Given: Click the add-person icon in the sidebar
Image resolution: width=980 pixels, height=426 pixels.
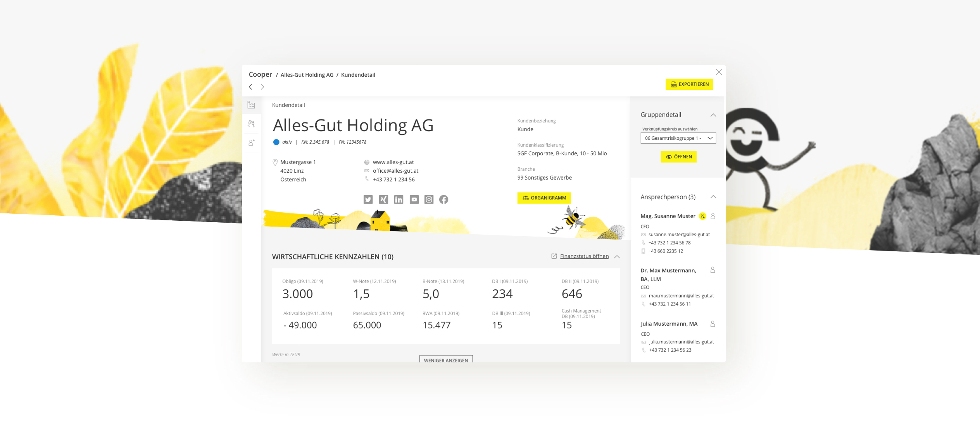Looking at the screenshot, I should [x=251, y=143].
